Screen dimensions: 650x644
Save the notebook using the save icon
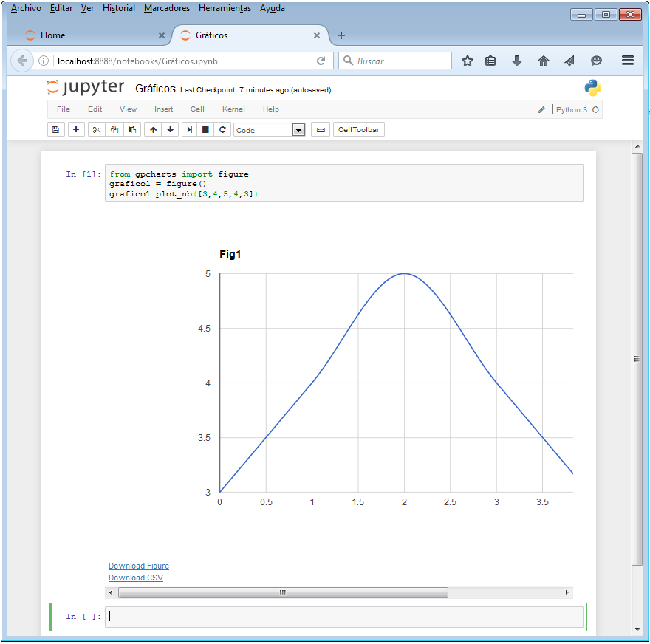tap(55, 129)
